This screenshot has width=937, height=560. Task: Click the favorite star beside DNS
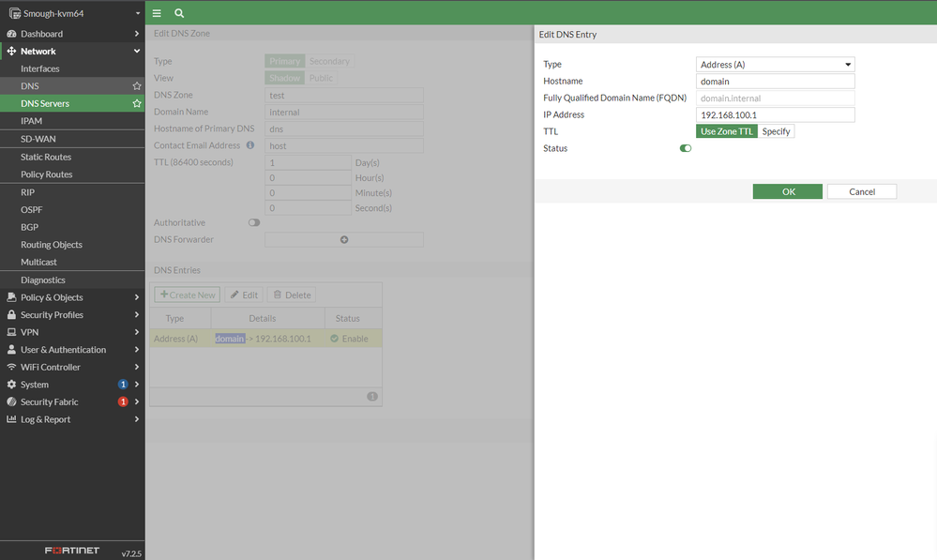(137, 86)
